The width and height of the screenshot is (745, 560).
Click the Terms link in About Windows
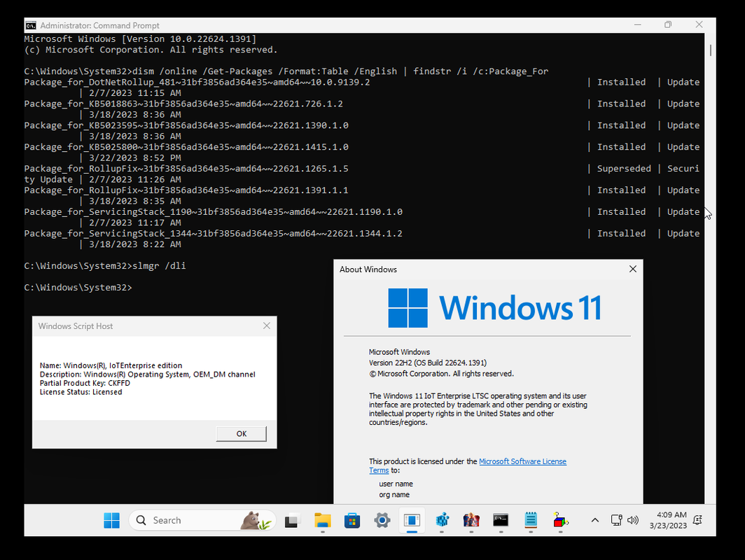[379, 470]
